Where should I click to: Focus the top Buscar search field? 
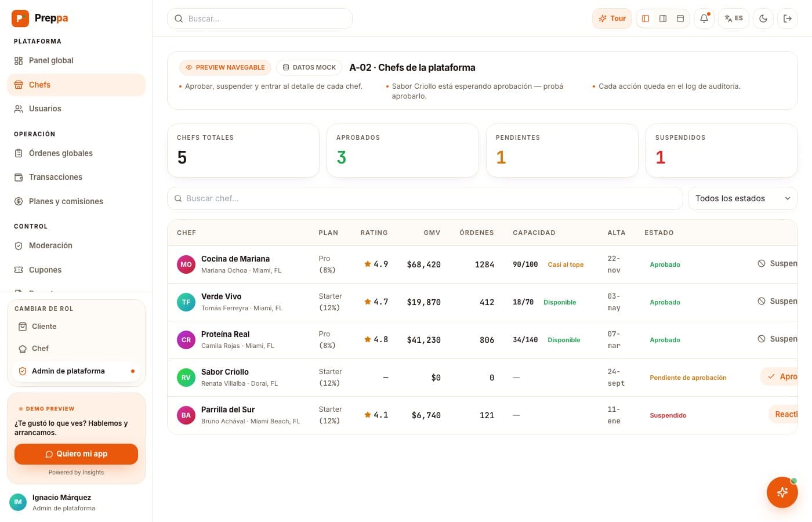(260, 19)
